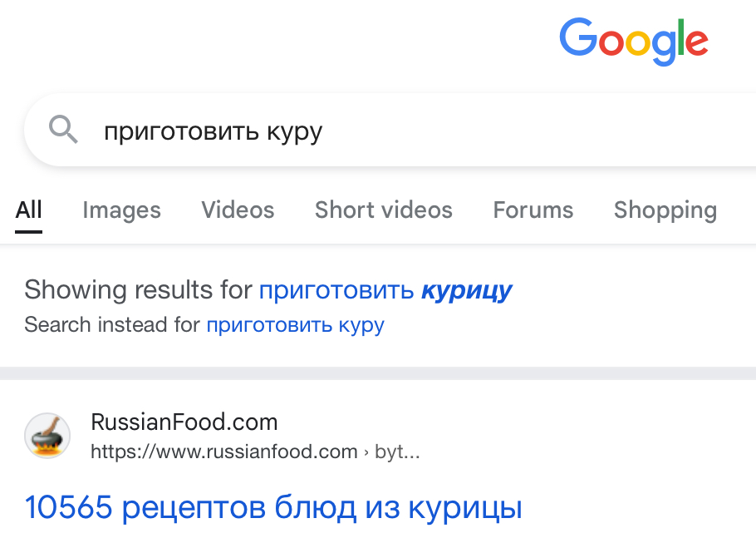Open the Forums tab
Screen dimensions: 756x538
(x=533, y=210)
